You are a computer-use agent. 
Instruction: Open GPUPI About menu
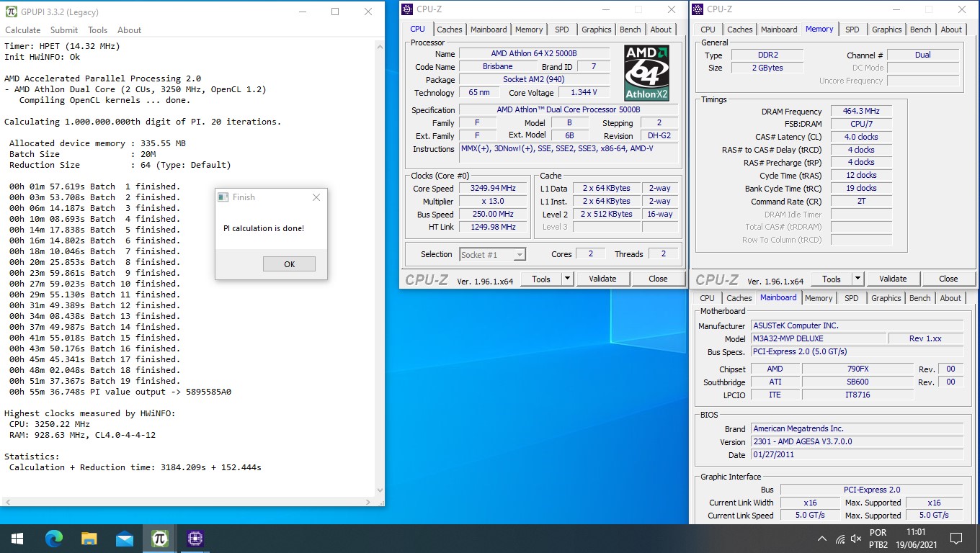(x=130, y=30)
